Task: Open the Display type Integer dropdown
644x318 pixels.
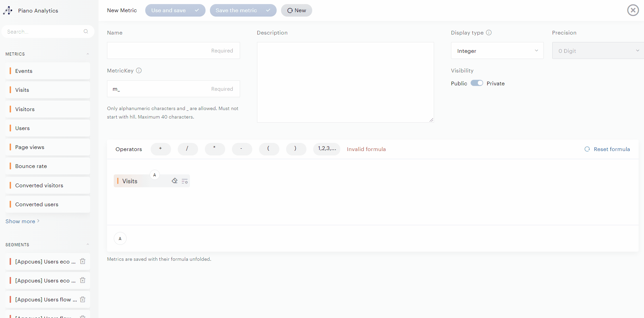Action: click(497, 51)
